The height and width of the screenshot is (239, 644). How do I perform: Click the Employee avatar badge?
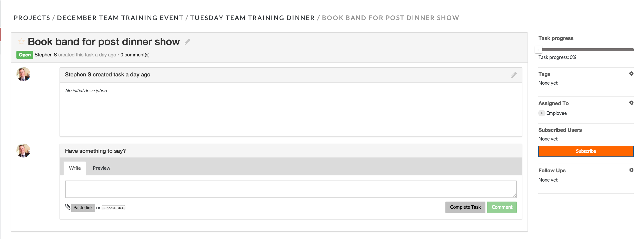point(542,113)
